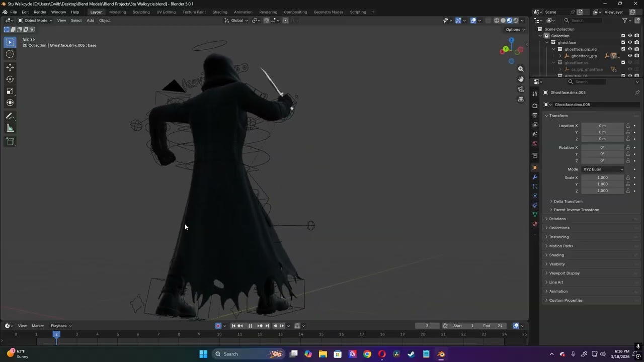The width and height of the screenshot is (644, 362).
Task: Open the Windows Start menu
Action: click(x=203, y=354)
